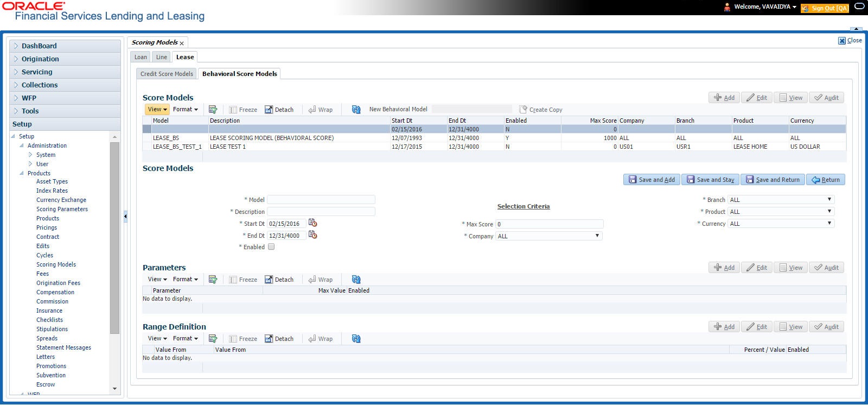Open Scoring Parameters in the Setup tree
This screenshot has height=405, width=868.
coord(62,209)
